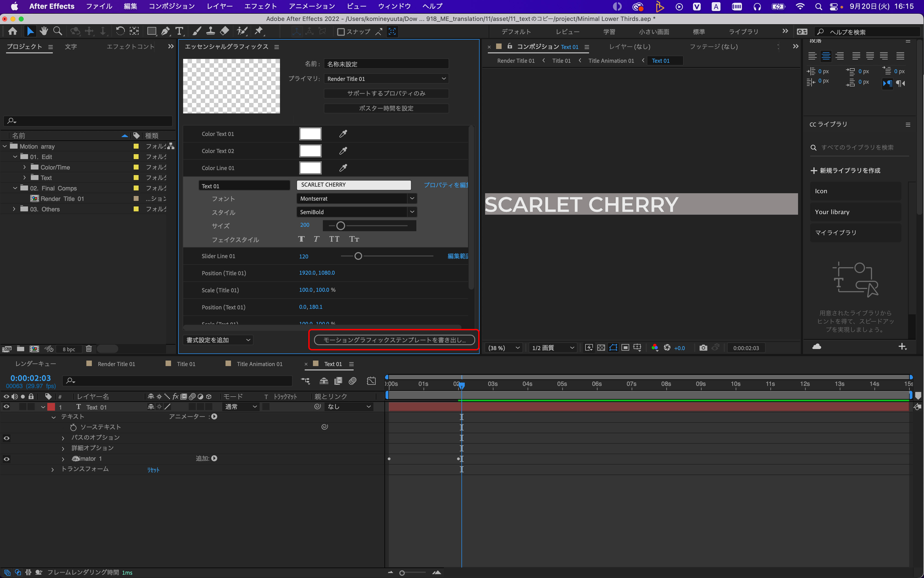Open viewer magnification 38% dropdown
This screenshot has width=924, height=578.
coord(504,348)
